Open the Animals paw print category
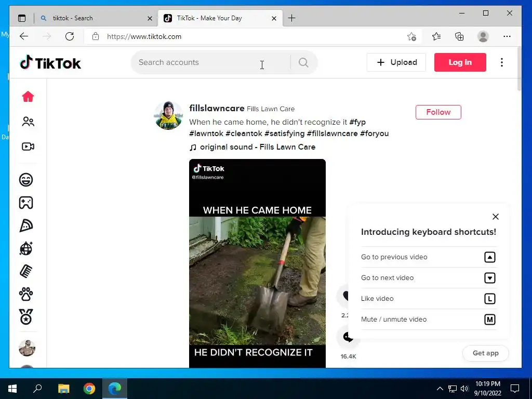The width and height of the screenshot is (532, 399). [x=26, y=294]
